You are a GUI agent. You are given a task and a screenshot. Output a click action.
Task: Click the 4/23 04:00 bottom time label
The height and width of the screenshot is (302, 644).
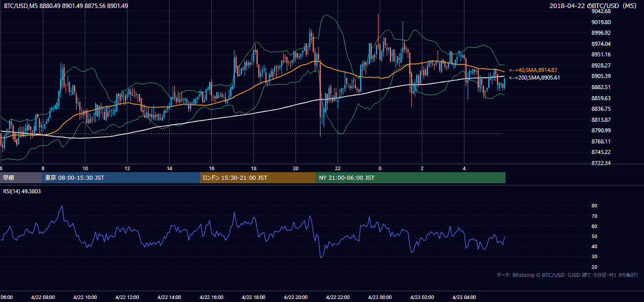(464, 297)
